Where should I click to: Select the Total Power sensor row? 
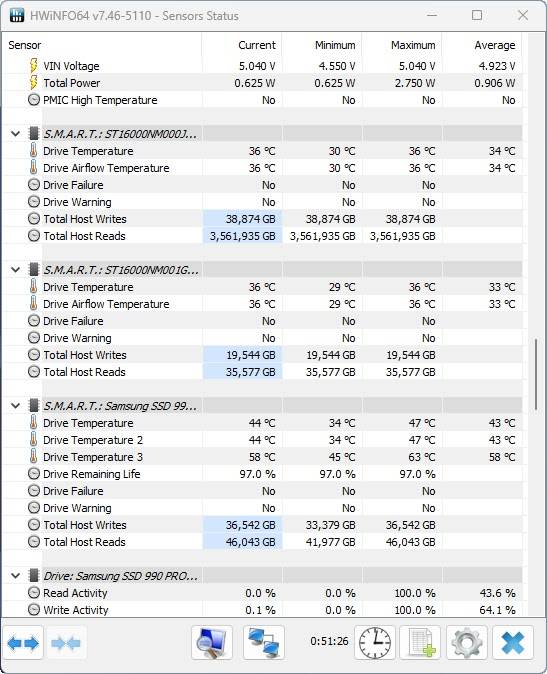tap(264, 83)
